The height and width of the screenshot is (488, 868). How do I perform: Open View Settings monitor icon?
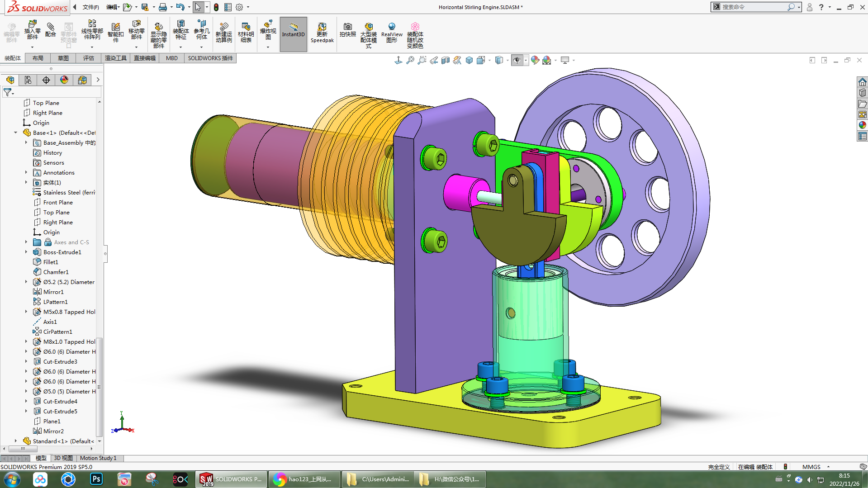click(x=565, y=60)
